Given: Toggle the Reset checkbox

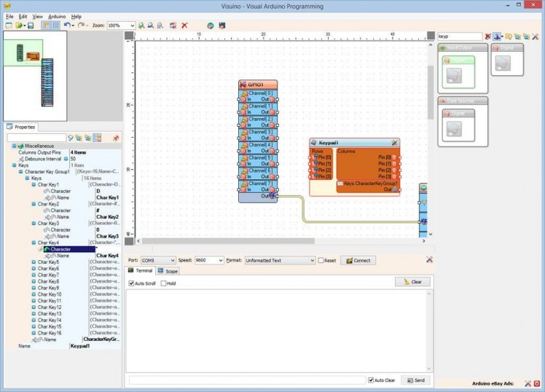Looking at the screenshot, I should pos(321,260).
